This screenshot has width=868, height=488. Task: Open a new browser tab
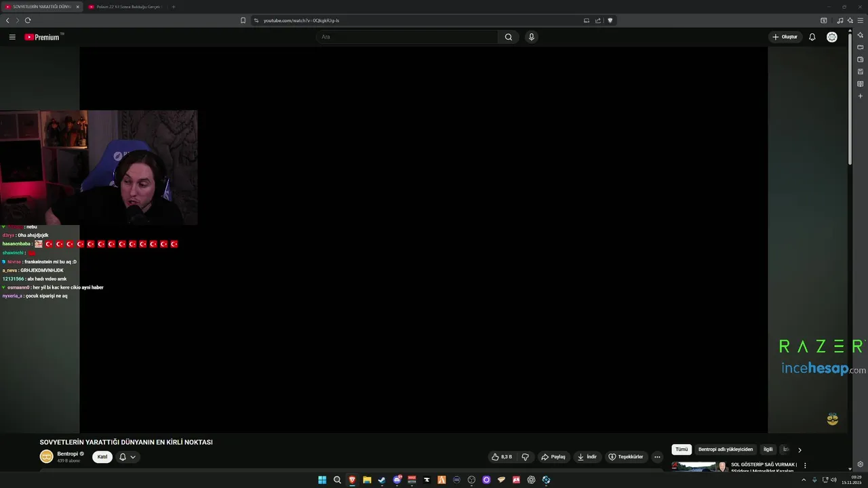pyautogui.click(x=174, y=7)
